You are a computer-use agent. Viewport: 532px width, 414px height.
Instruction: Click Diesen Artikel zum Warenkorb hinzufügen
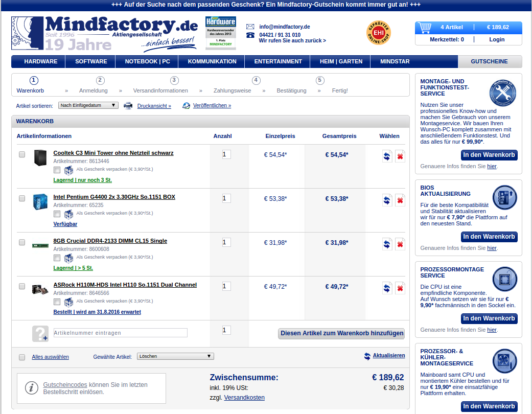(x=342, y=333)
